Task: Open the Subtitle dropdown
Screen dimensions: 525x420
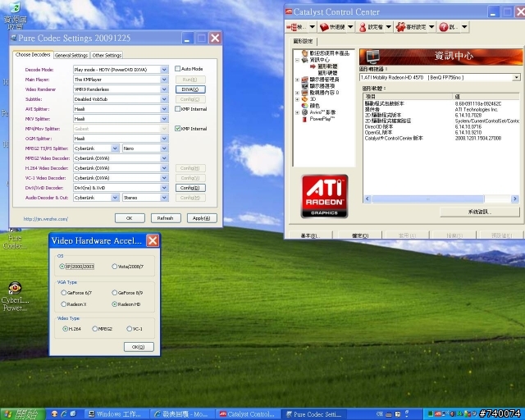Action: point(164,99)
